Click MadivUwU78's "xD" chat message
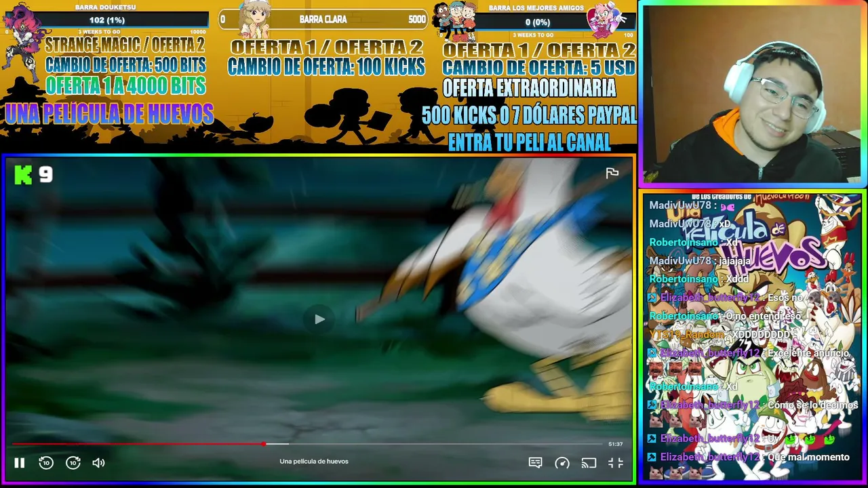This screenshot has height=488, width=868. tap(725, 224)
